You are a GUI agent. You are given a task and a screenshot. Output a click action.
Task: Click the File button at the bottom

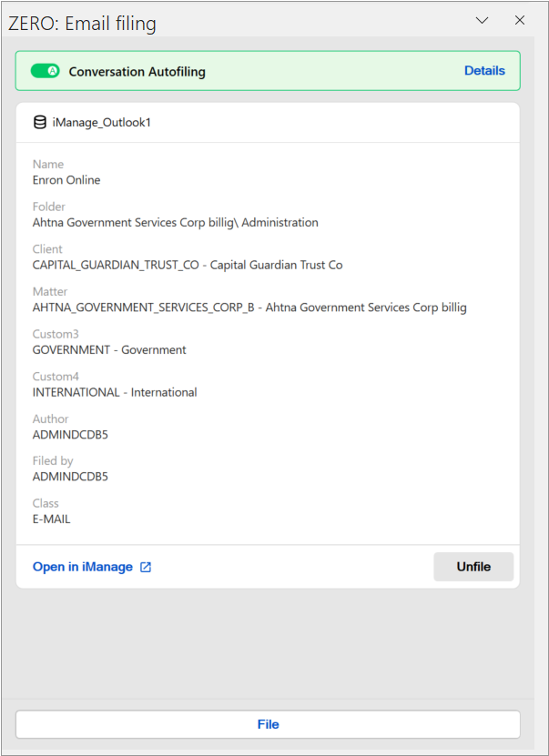[x=268, y=724]
